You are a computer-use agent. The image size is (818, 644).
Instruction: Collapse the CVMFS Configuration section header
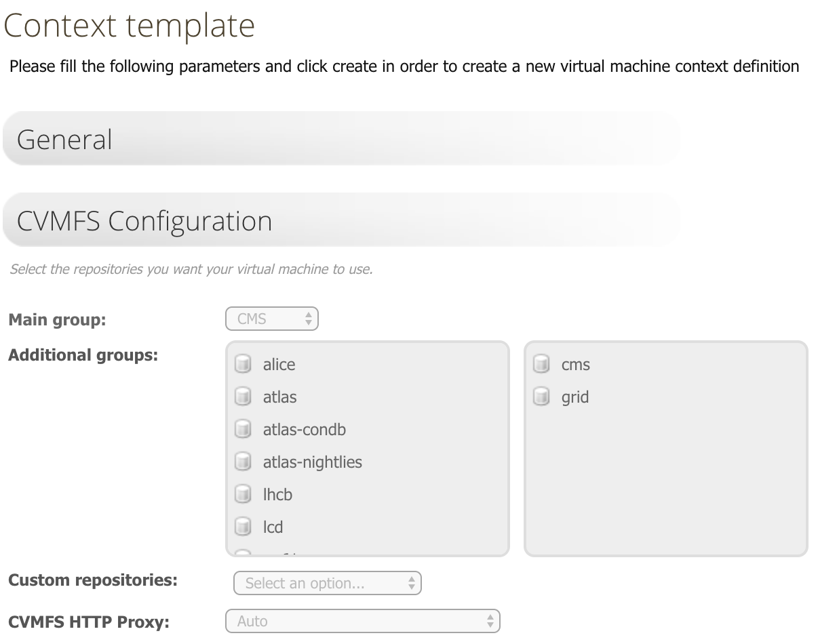pyautogui.click(x=341, y=220)
